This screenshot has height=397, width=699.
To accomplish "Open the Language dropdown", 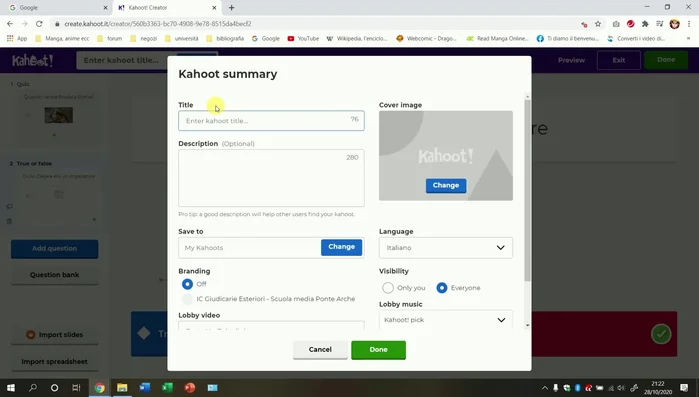I will tap(446, 248).
